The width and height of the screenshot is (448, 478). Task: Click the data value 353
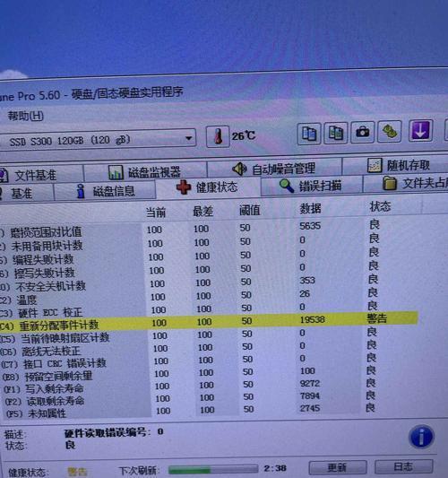pos(307,281)
